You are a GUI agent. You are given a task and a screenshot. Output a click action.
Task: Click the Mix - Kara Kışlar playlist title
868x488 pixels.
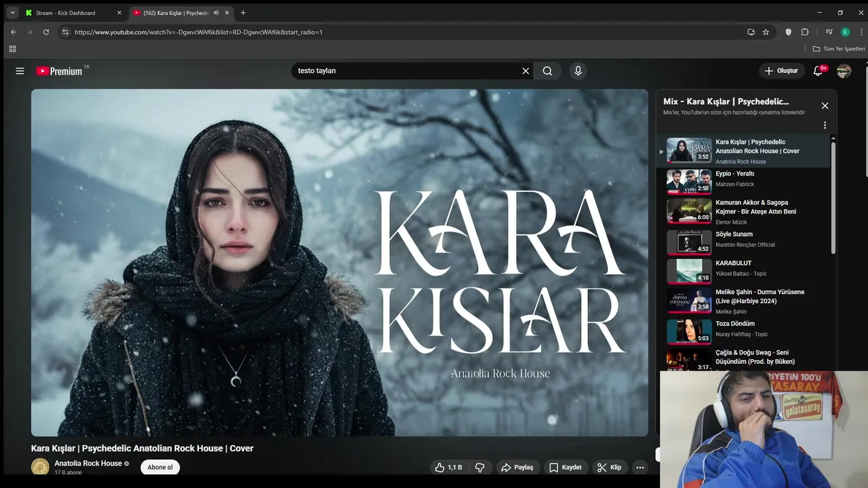(726, 102)
